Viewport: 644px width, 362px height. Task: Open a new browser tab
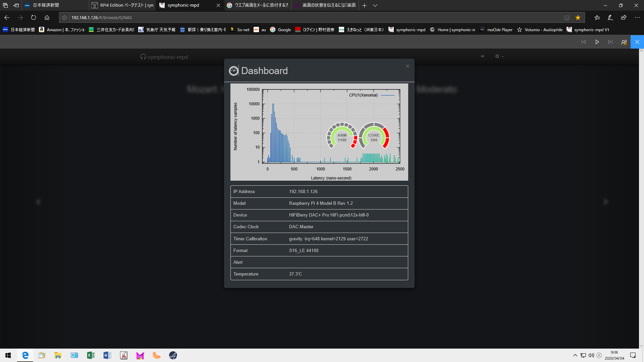[364, 5]
